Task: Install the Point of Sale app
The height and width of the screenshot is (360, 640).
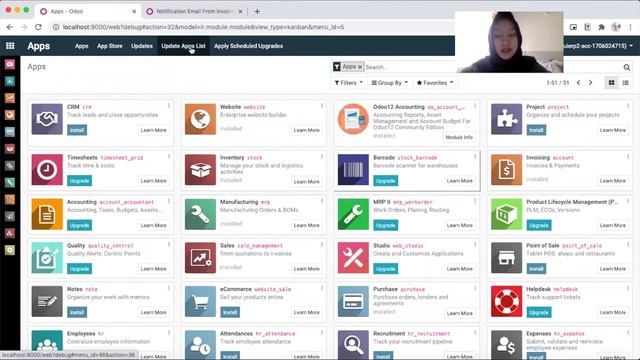Action: click(x=536, y=269)
